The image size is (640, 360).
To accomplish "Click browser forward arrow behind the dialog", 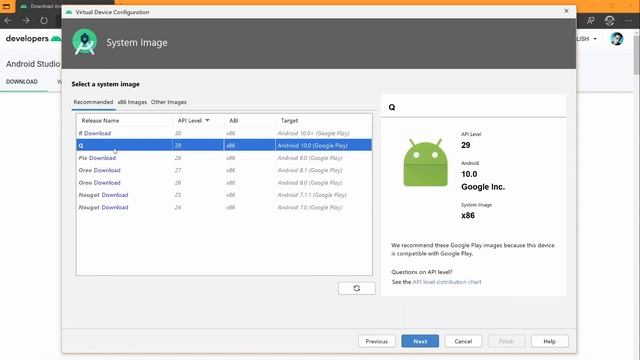I will [26, 20].
